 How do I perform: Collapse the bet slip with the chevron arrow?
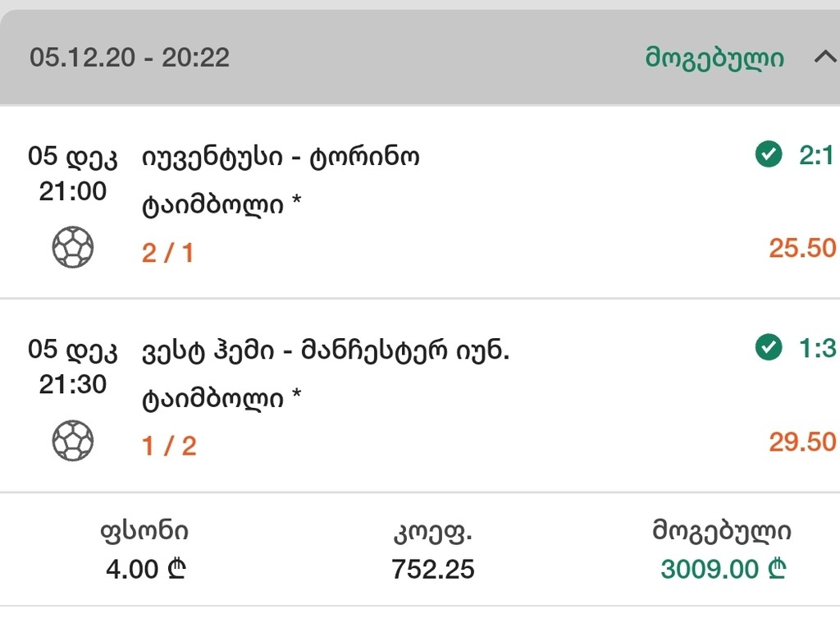point(824,57)
